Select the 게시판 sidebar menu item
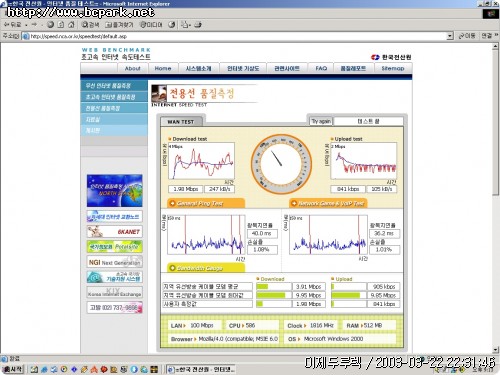This screenshot has width=500, height=375. 114,130
